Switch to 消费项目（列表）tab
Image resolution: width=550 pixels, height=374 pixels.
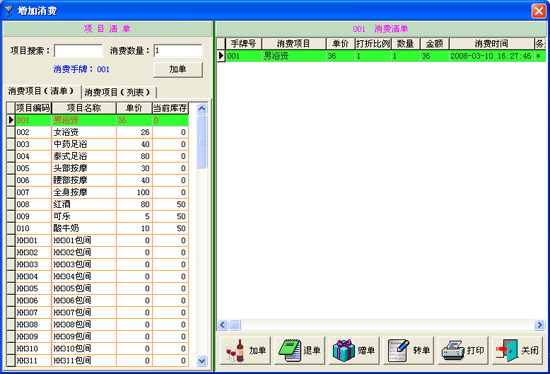(118, 92)
